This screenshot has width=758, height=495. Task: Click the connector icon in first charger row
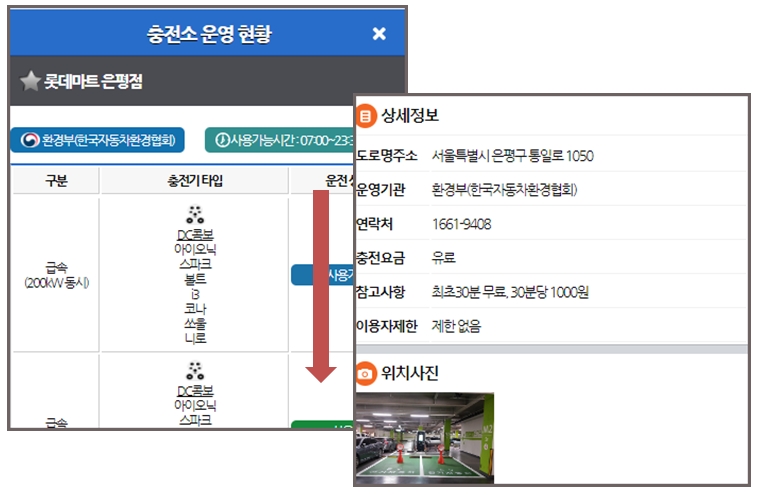(195, 215)
